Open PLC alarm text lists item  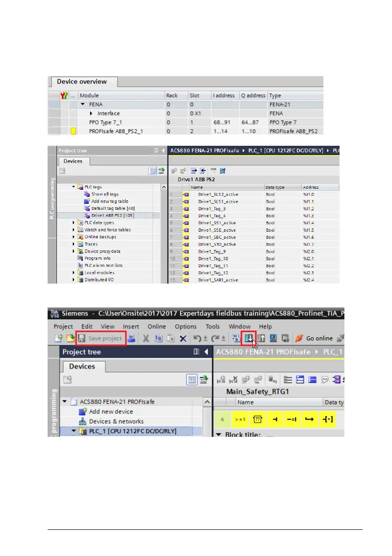click(104, 265)
